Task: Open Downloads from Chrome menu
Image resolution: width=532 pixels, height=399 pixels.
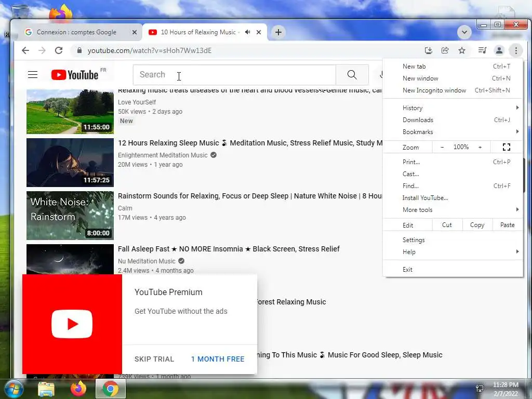Action: pos(453,120)
